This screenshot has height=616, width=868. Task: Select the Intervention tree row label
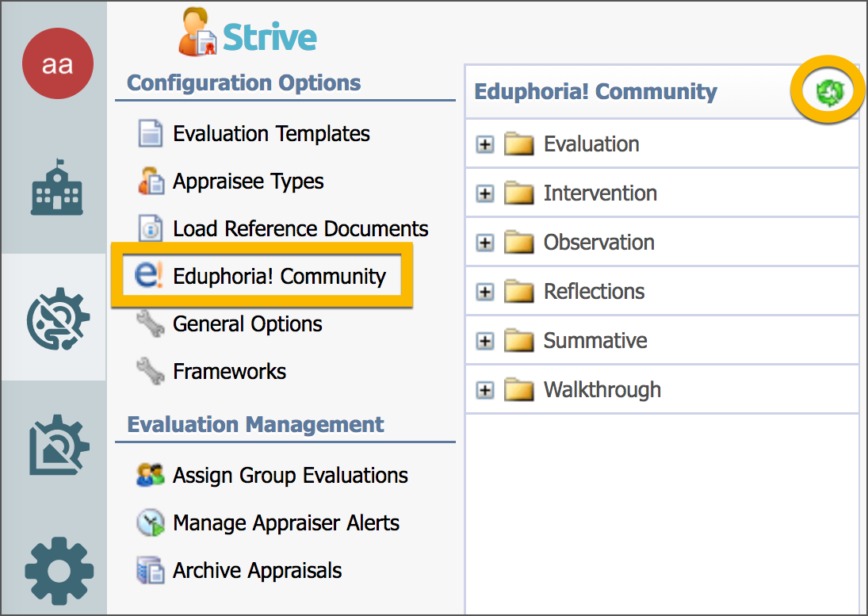point(600,193)
